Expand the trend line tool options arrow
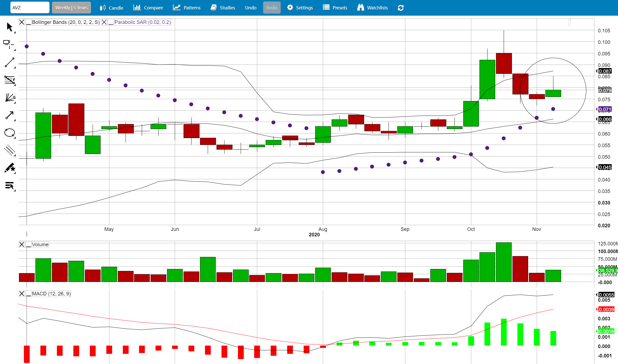 [x=15, y=67]
